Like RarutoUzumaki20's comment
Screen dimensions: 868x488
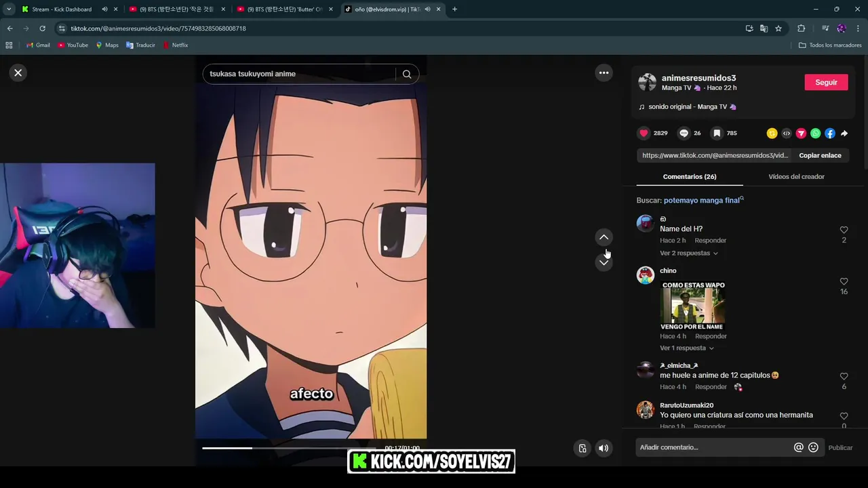pos(844,416)
